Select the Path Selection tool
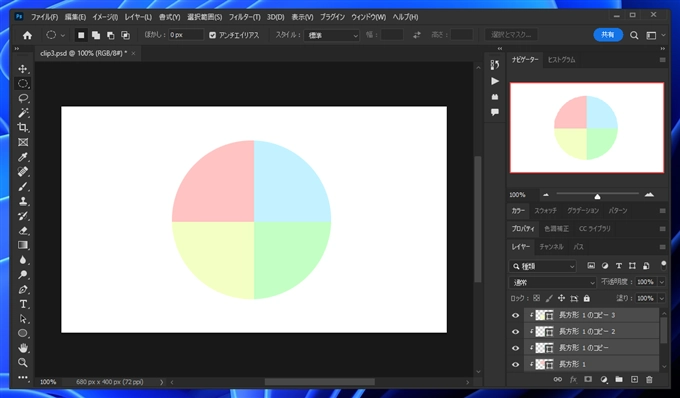Viewport: 680px width, 398px height. [23, 319]
